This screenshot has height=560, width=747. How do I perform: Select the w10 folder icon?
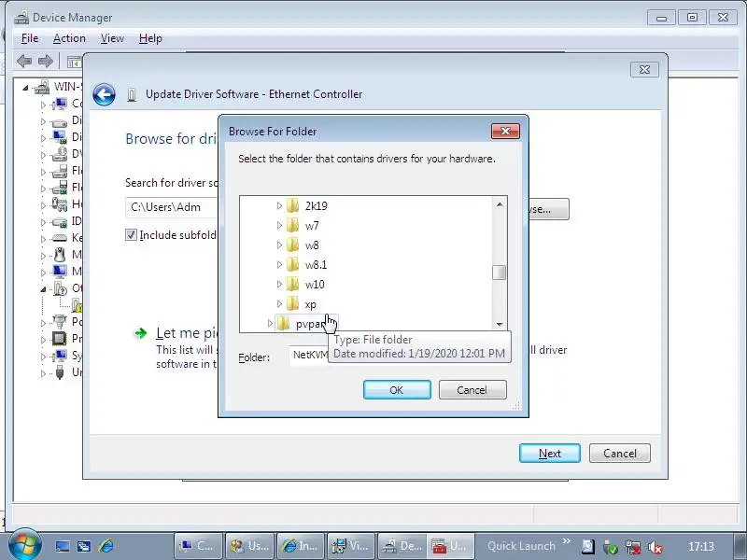[292, 285]
